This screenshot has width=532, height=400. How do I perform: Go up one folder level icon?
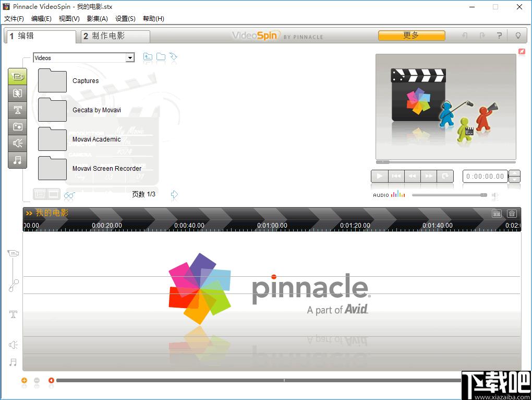148,57
